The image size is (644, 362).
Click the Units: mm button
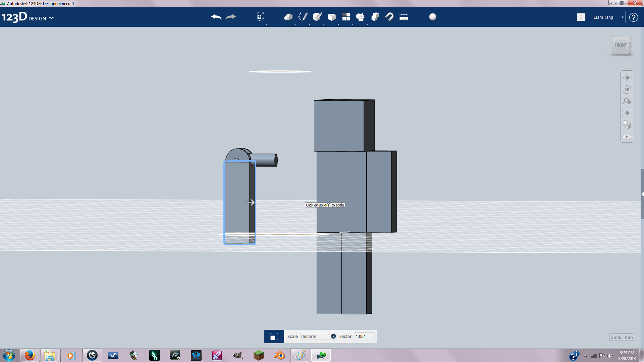point(622,337)
